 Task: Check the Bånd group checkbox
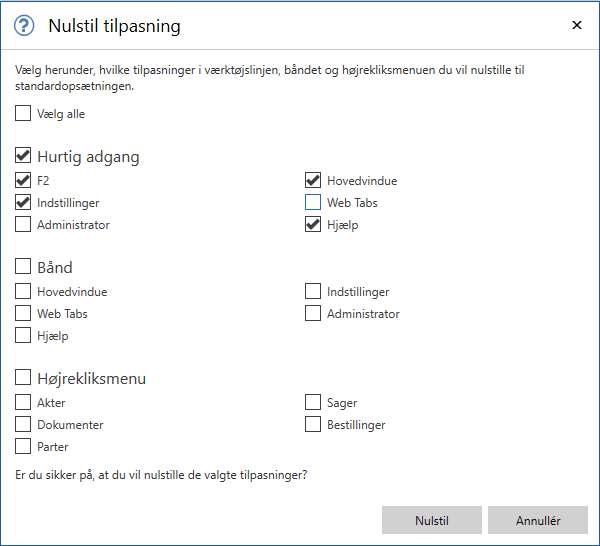23,268
